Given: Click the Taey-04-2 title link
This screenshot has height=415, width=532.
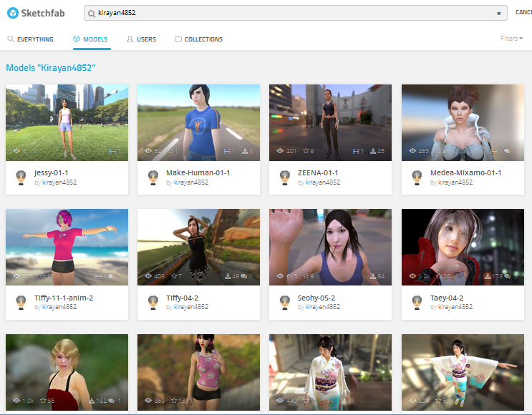Looking at the screenshot, I should (447, 298).
